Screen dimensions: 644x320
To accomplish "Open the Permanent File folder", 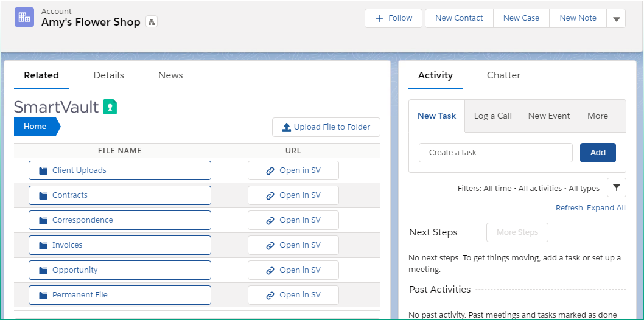I will click(x=120, y=295).
